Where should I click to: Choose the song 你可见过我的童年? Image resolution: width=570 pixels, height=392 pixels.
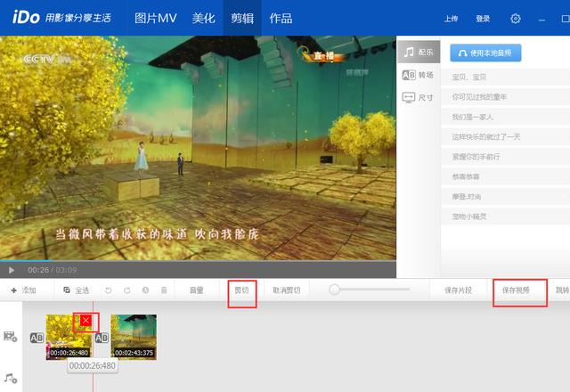pos(505,97)
